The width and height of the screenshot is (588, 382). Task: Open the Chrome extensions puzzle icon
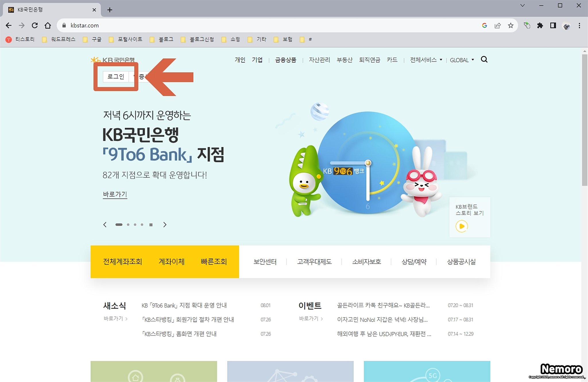tap(540, 26)
